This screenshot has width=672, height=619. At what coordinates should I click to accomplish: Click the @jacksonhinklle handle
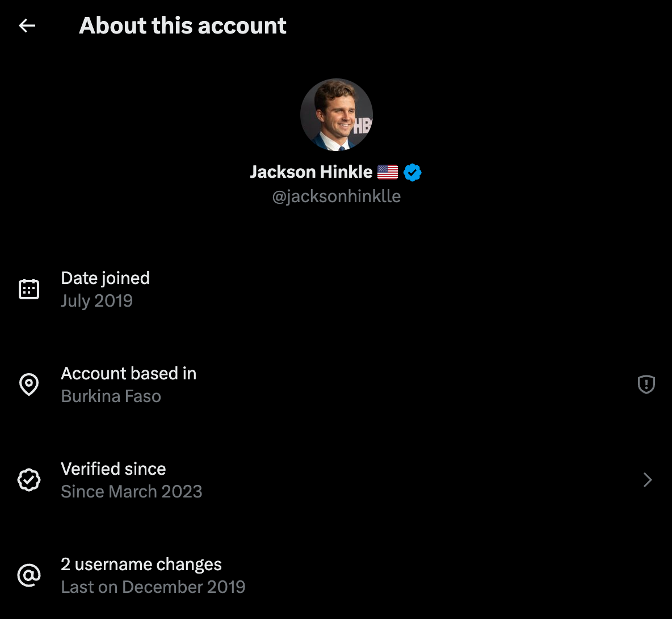(x=336, y=196)
